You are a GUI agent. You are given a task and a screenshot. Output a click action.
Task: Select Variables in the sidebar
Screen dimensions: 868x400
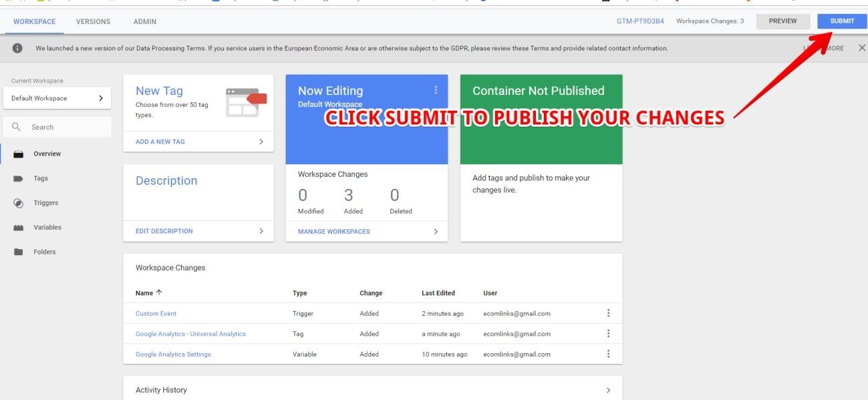pos(47,228)
